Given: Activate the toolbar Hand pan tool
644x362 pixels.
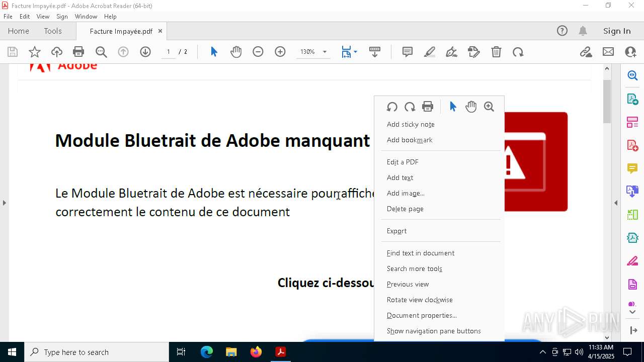Looking at the screenshot, I should pyautogui.click(x=236, y=52).
